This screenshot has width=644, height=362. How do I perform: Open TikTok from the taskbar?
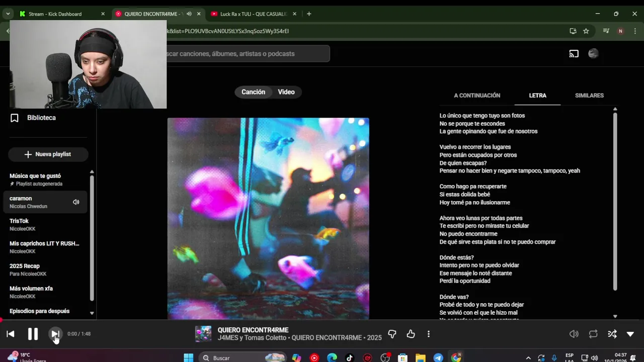point(350,358)
